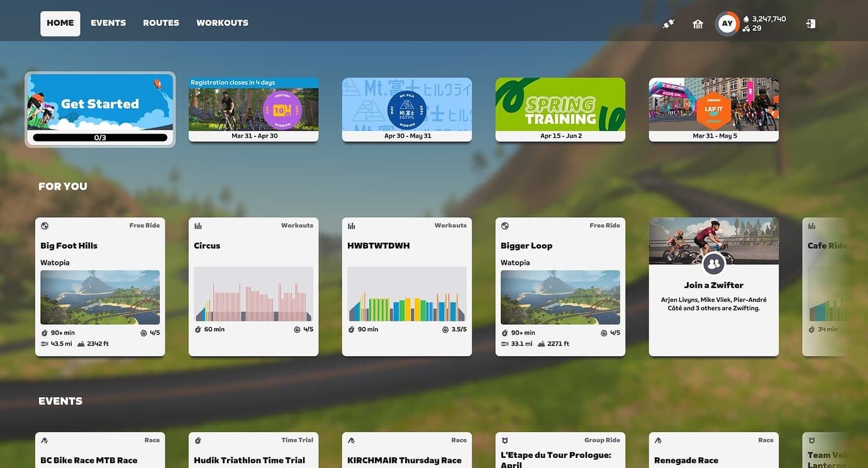Viewport: 868px width, 468px height.
Task: Open the AY profile avatar
Action: tap(727, 24)
